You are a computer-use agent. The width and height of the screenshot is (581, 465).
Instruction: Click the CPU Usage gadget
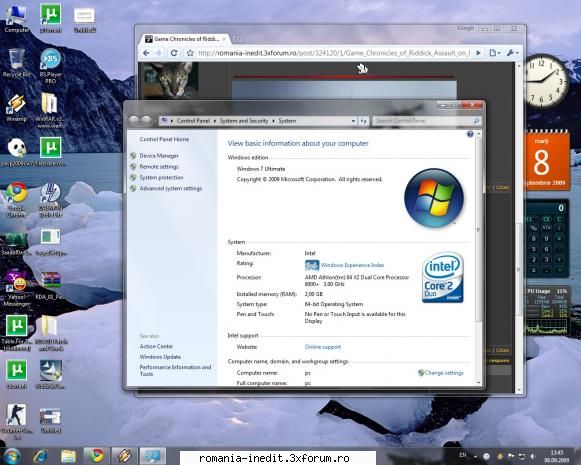click(547, 311)
